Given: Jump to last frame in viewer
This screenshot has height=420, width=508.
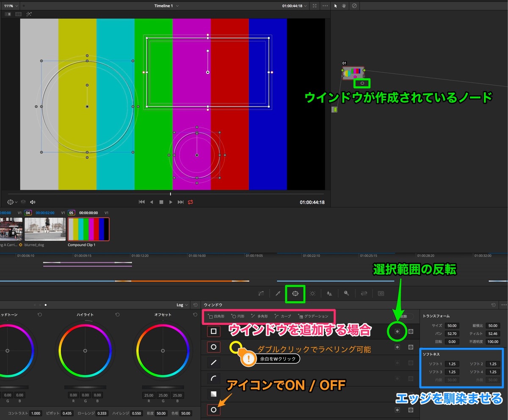Looking at the screenshot, I should click(x=181, y=202).
